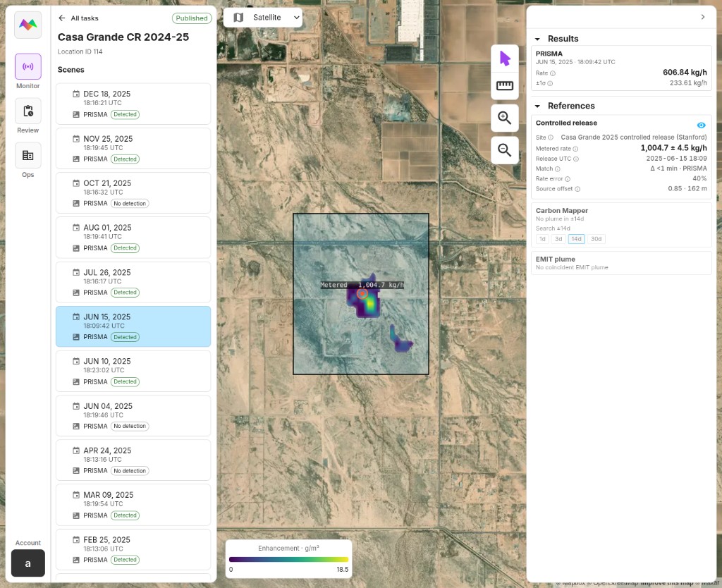Click calendar icon on FEB 25 scene
The image size is (722, 588).
click(76, 539)
